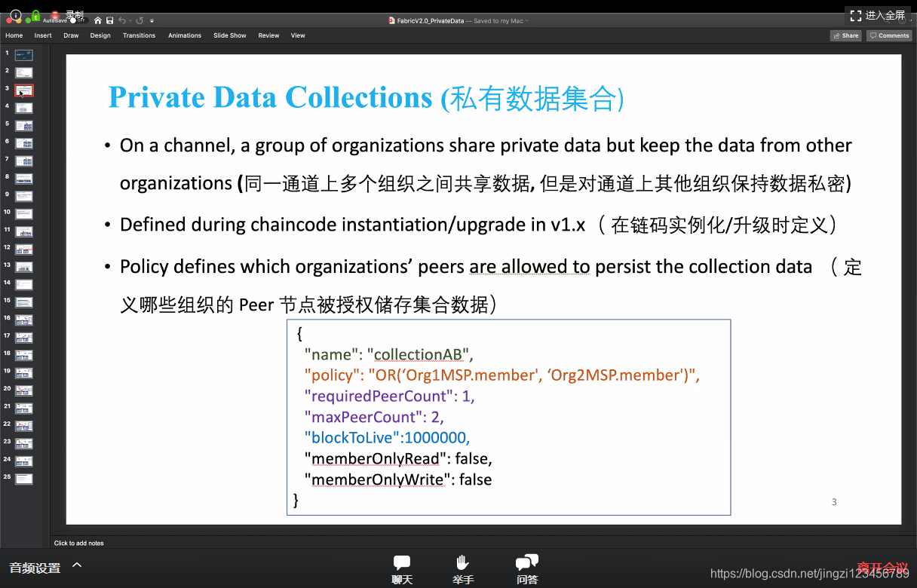
Task: Open the Animations ribbon tab
Action: tap(185, 35)
